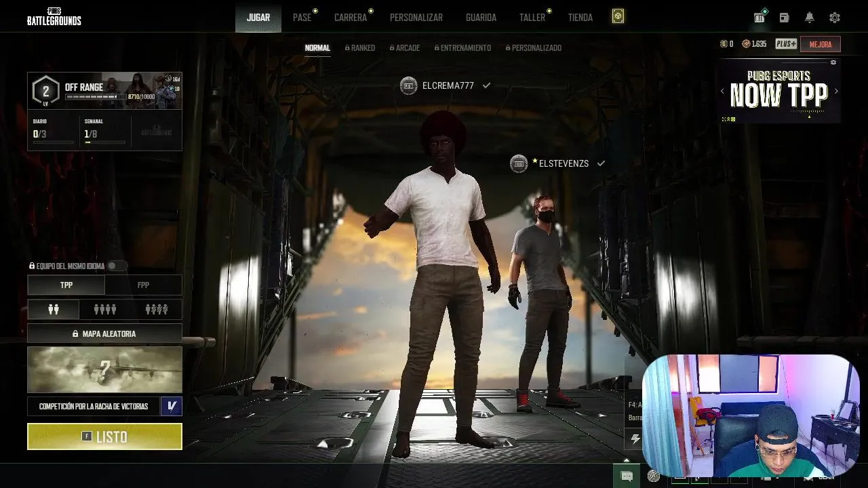The height and width of the screenshot is (488, 868).
Task: Switch to the PASE tab
Action: pos(302,18)
